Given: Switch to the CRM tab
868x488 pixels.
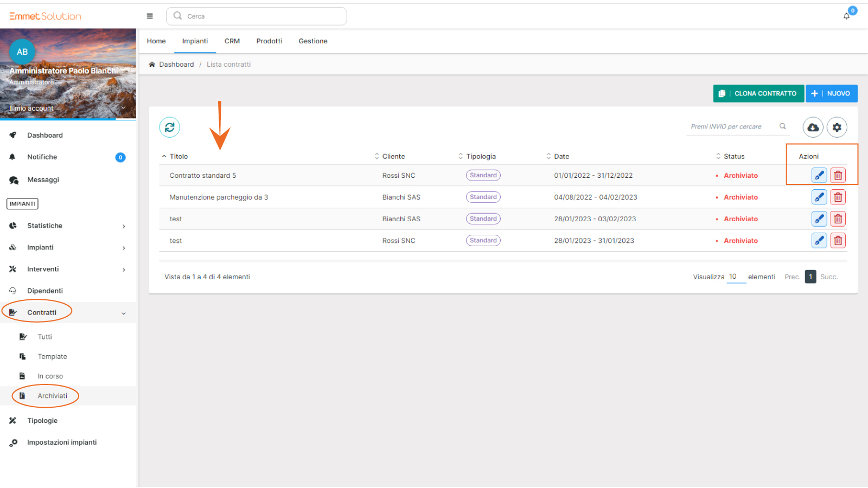Looking at the screenshot, I should tap(232, 41).
